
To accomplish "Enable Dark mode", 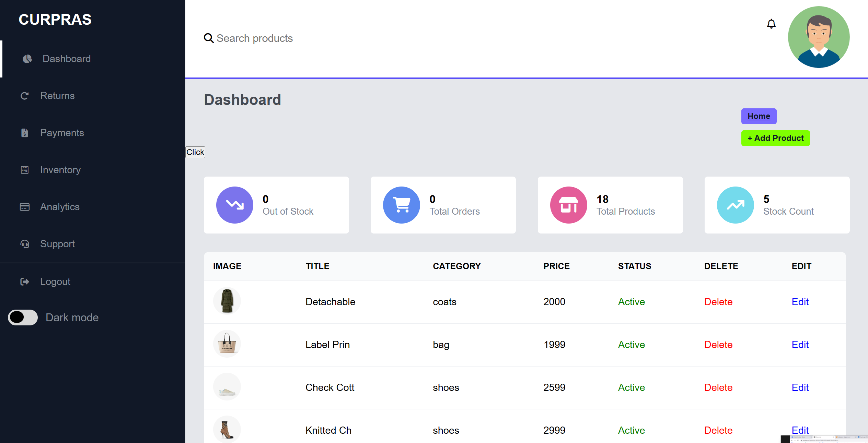I will (22, 318).
